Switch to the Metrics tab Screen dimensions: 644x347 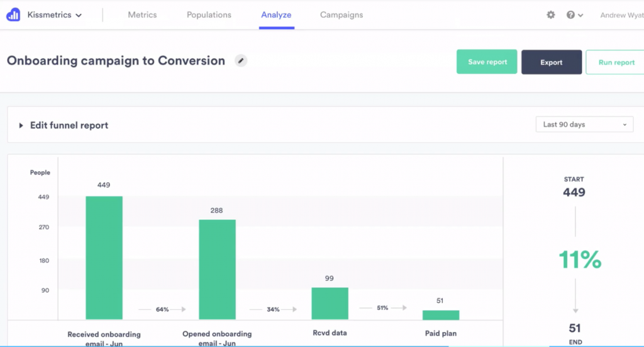[142, 15]
